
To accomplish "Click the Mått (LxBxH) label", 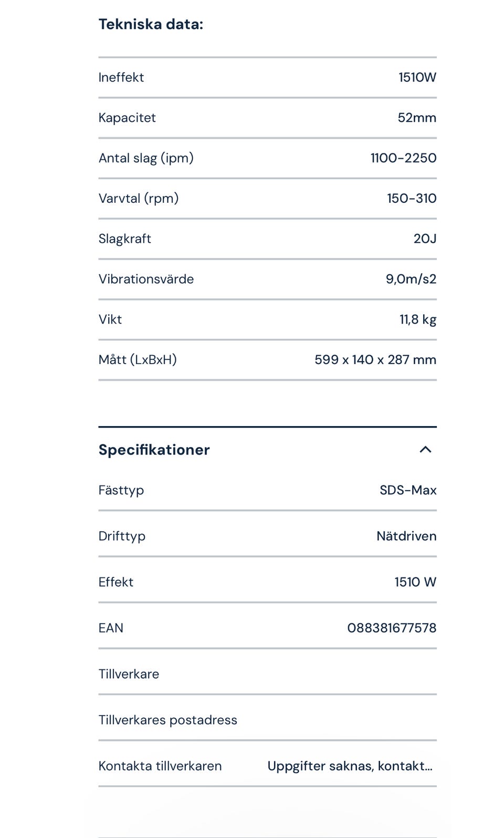I will pyautogui.click(x=138, y=360).
